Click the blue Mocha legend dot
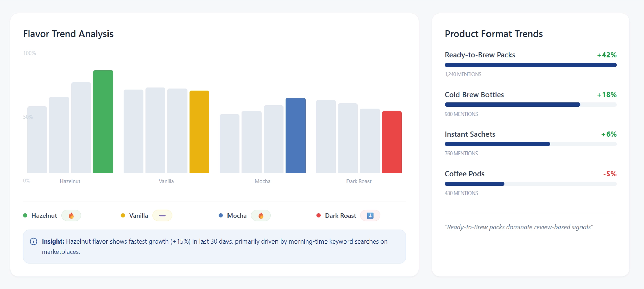The image size is (644, 289). coord(221,215)
